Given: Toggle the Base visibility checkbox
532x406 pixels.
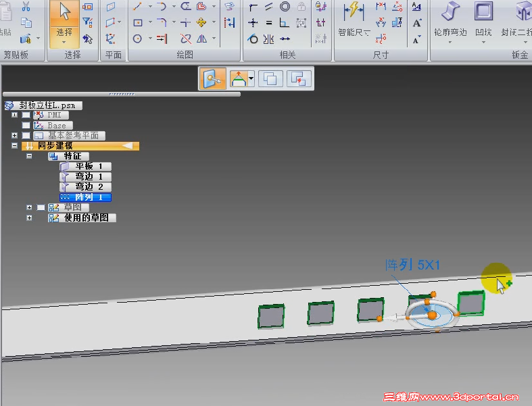Looking at the screenshot, I should click(x=26, y=125).
